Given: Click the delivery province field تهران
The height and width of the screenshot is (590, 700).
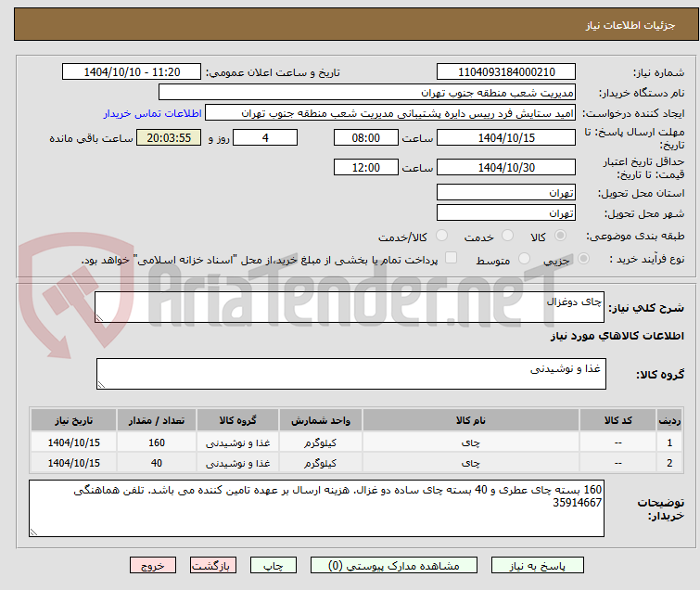Looking at the screenshot, I should click(x=506, y=193).
